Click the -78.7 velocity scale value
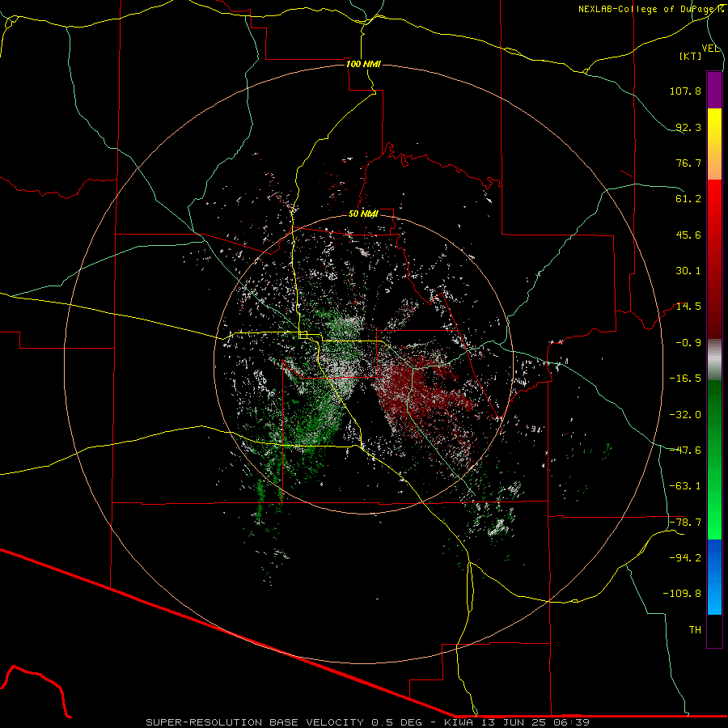Screen dimensions: 728x728 tap(685, 523)
